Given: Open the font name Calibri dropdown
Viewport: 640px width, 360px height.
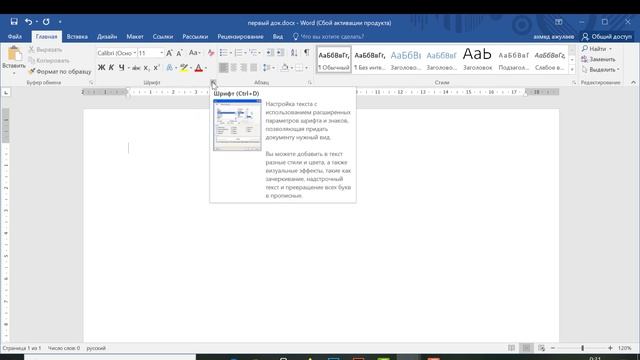Looking at the screenshot, I should pyautogui.click(x=135, y=53).
